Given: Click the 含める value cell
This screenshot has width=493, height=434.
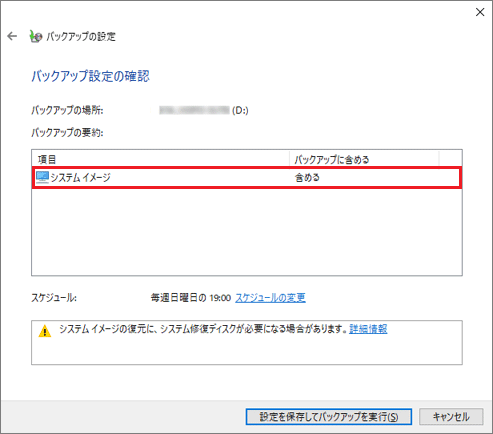Looking at the screenshot, I should tap(307, 178).
